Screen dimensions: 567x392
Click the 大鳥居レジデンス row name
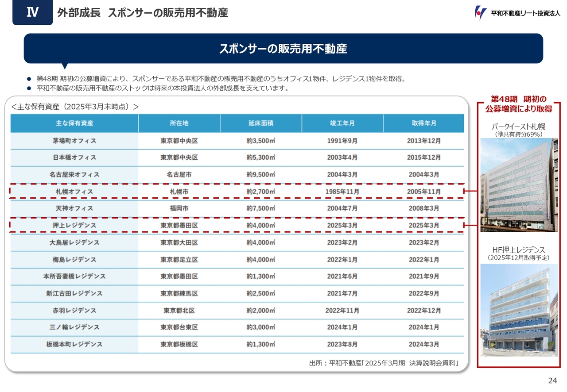tap(74, 242)
